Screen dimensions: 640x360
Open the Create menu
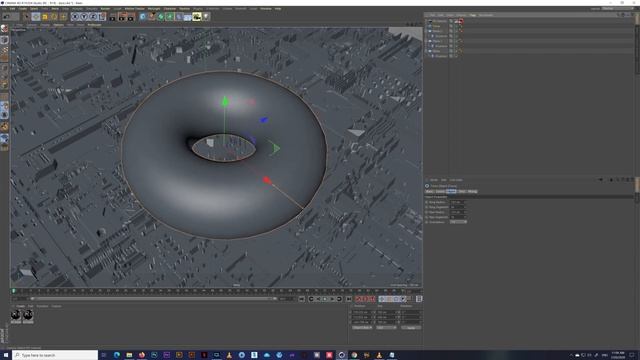coord(22,9)
